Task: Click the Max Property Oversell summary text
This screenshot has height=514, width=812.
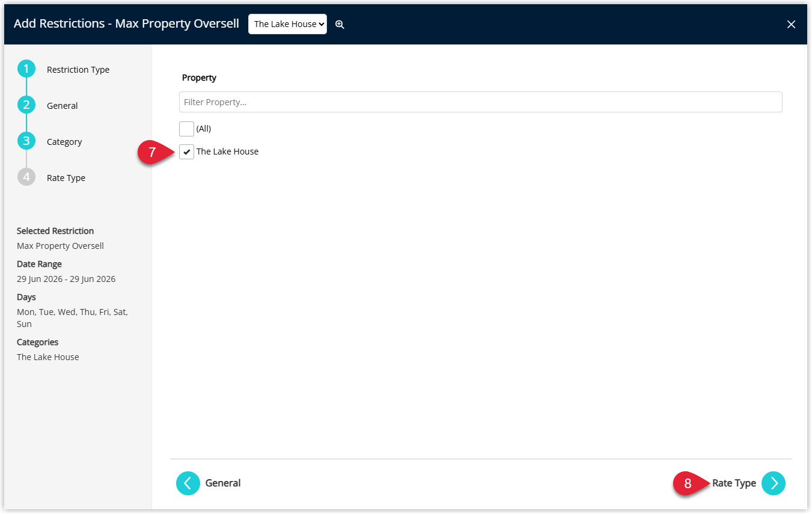Action: 60,246
